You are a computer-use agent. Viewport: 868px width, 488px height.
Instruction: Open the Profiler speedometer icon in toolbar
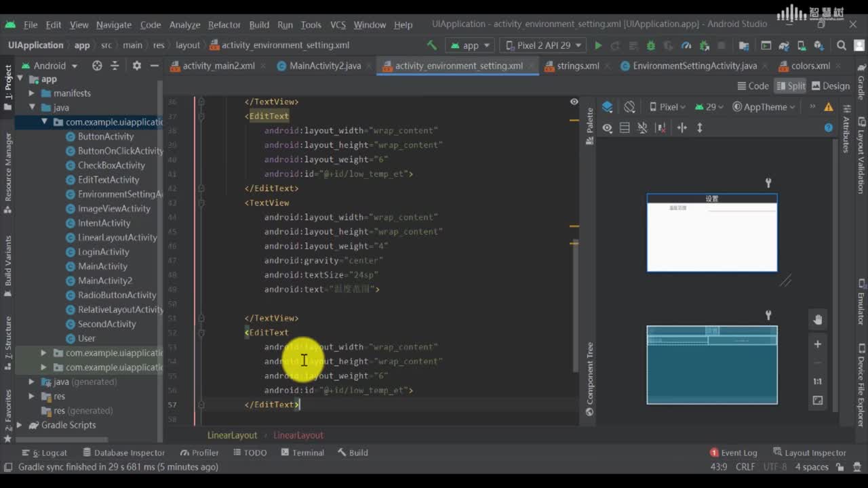(686, 45)
